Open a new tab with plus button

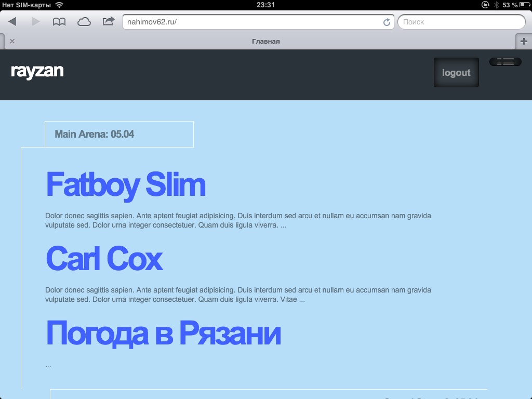click(524, 42)
